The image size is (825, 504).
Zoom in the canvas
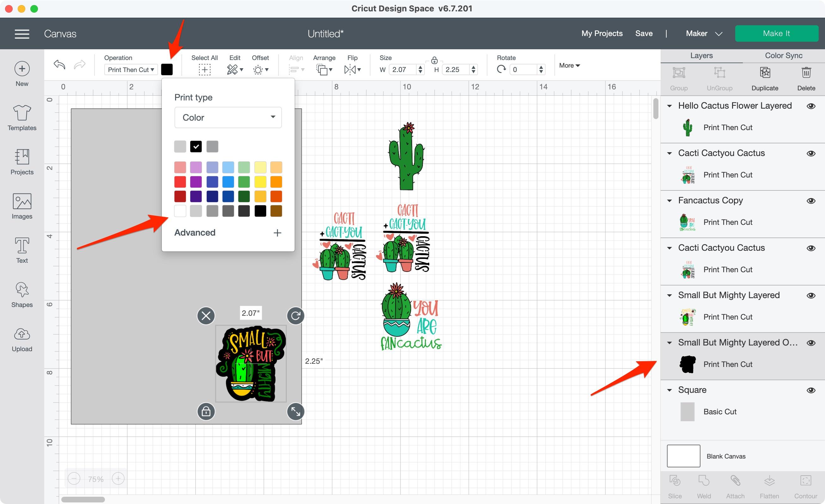pyautogui.click(x=118, y=479)
